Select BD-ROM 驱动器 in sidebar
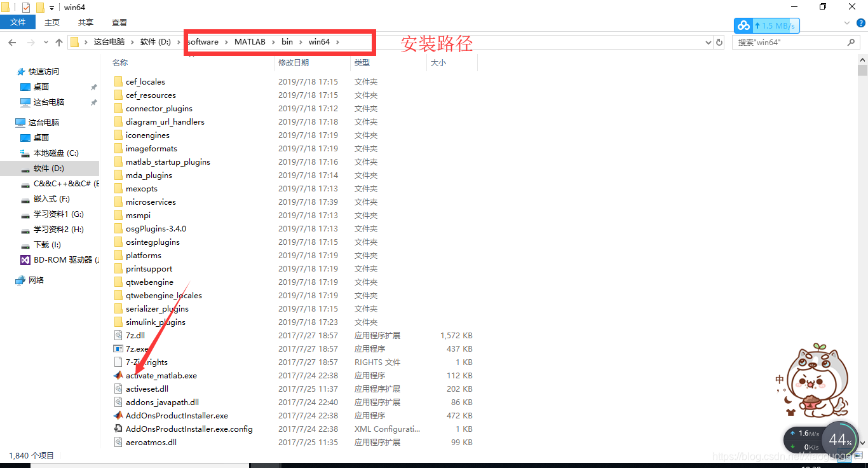 point(67,260)
